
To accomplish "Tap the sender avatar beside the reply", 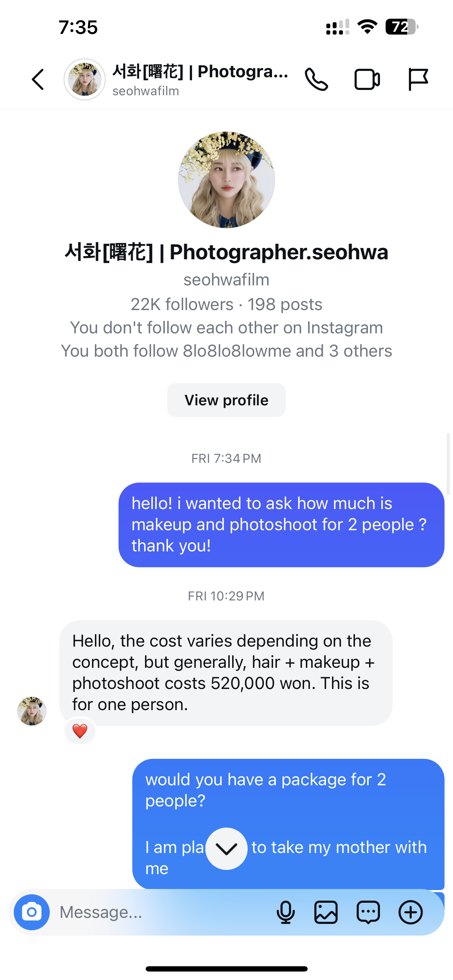I will pos(32,710).
